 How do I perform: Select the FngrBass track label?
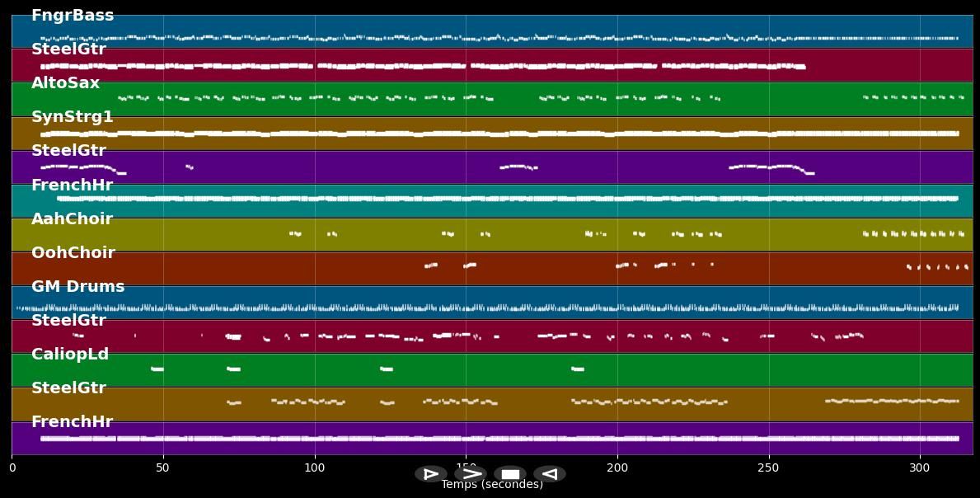[x=73, y=16]
